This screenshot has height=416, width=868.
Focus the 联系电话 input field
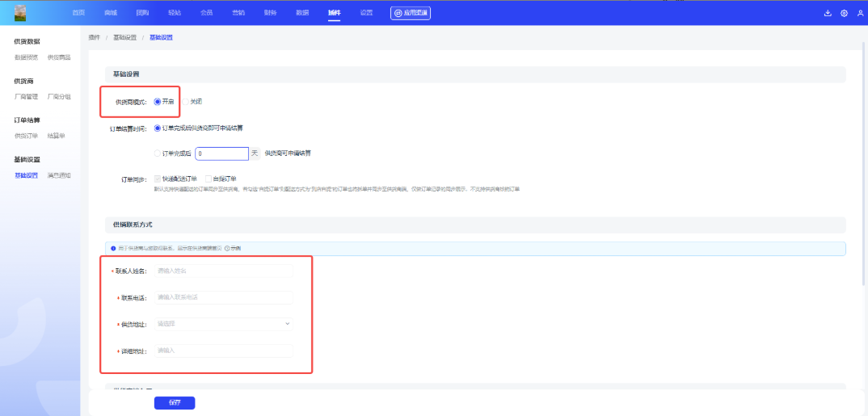pos(223,297)
